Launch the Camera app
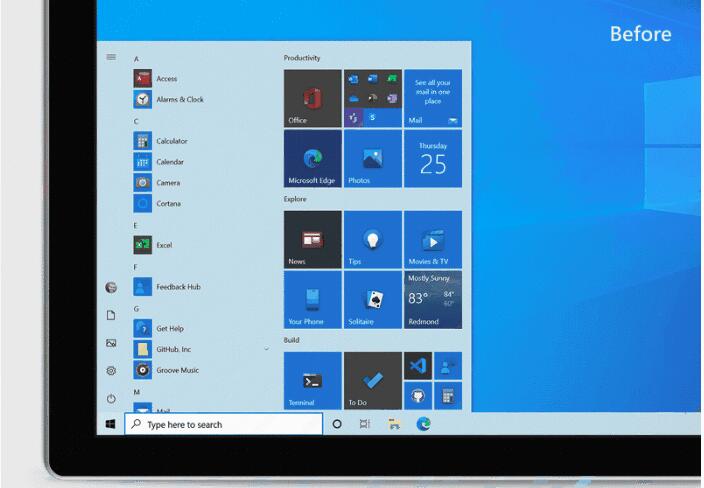The width and height of the screenshot is (704, 488). coord(157,183)
